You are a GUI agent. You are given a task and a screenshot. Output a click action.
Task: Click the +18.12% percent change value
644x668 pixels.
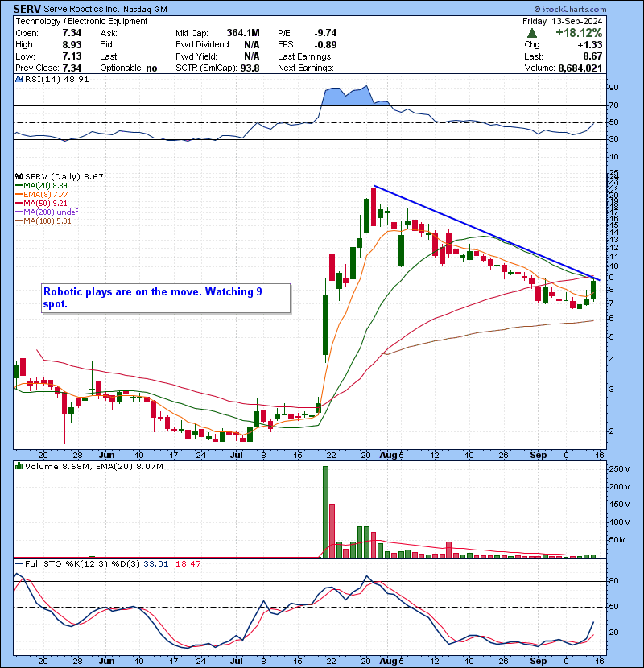[579, 33]
